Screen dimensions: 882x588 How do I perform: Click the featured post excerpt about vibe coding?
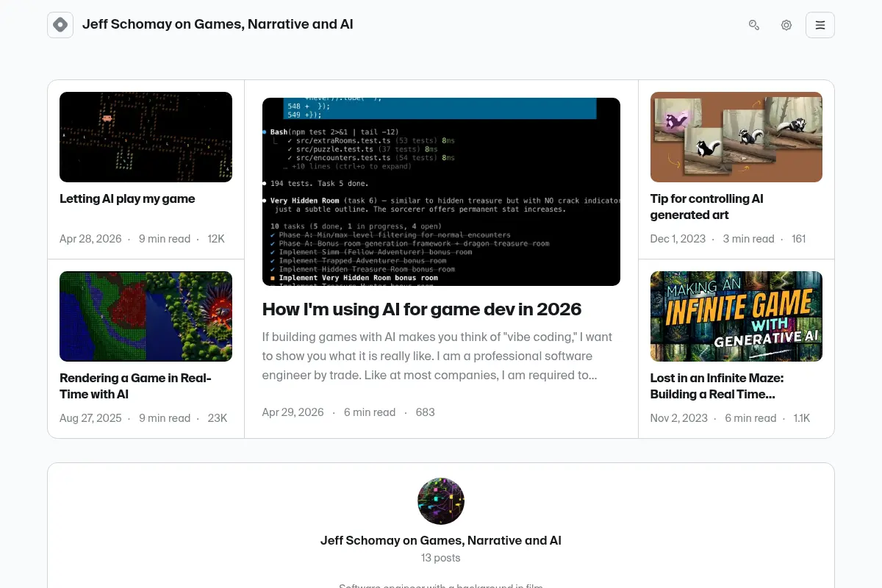pyautogui.click(x=438, y=356)
